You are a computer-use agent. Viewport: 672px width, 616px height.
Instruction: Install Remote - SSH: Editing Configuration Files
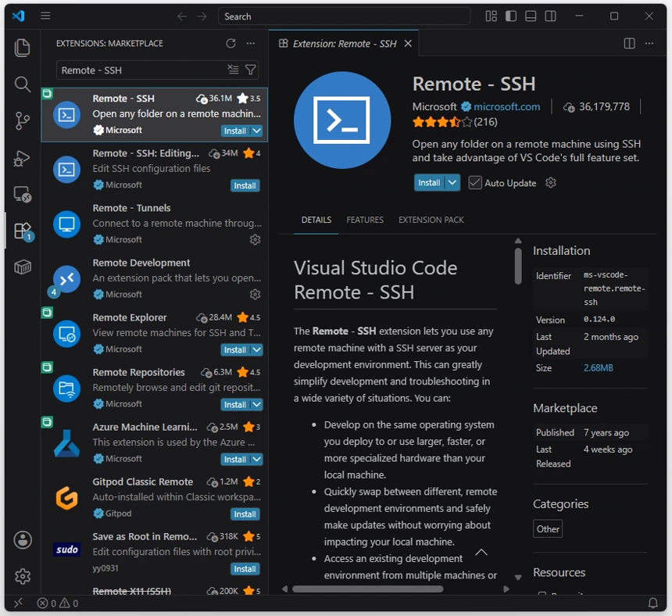pyautogui.click(x=245, y=185)
